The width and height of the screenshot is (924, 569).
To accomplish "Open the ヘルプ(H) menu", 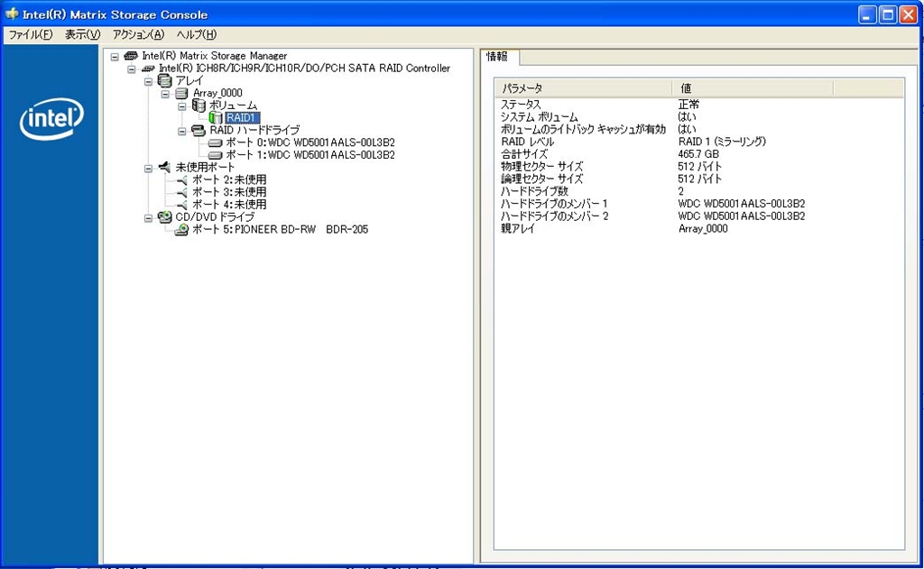I will point(197,35).
